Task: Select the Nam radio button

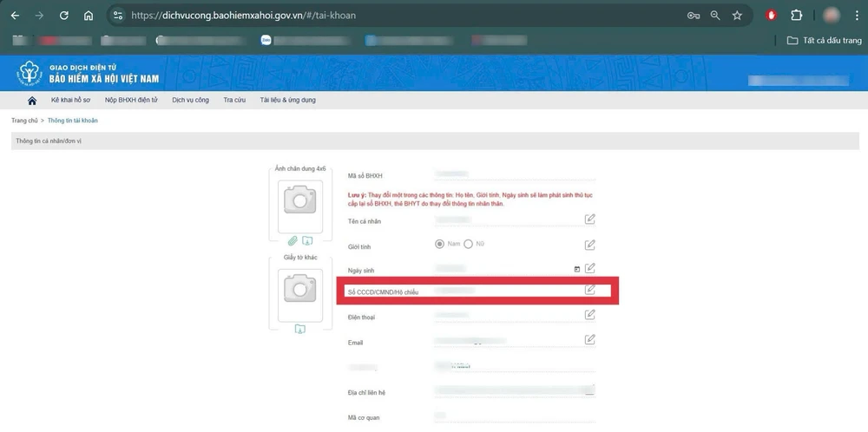Action: (440, 244)
